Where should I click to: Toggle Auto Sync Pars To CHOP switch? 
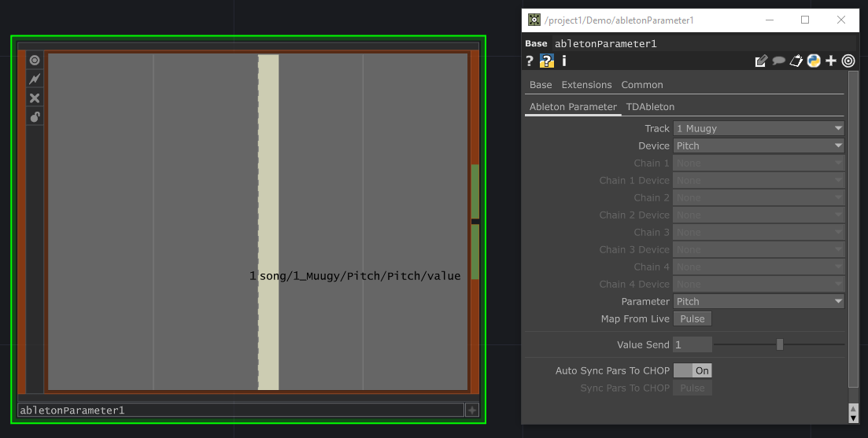693,370
